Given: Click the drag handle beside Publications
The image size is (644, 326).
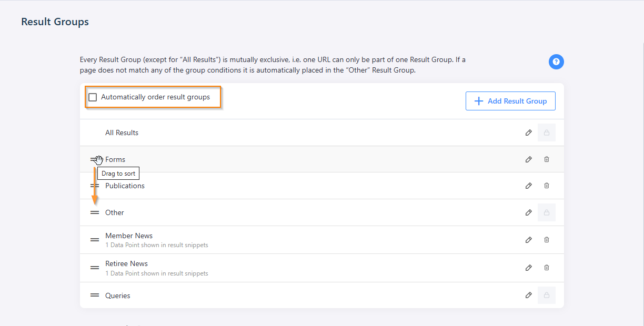Looking at the screenshot, I should coord(95,186).
